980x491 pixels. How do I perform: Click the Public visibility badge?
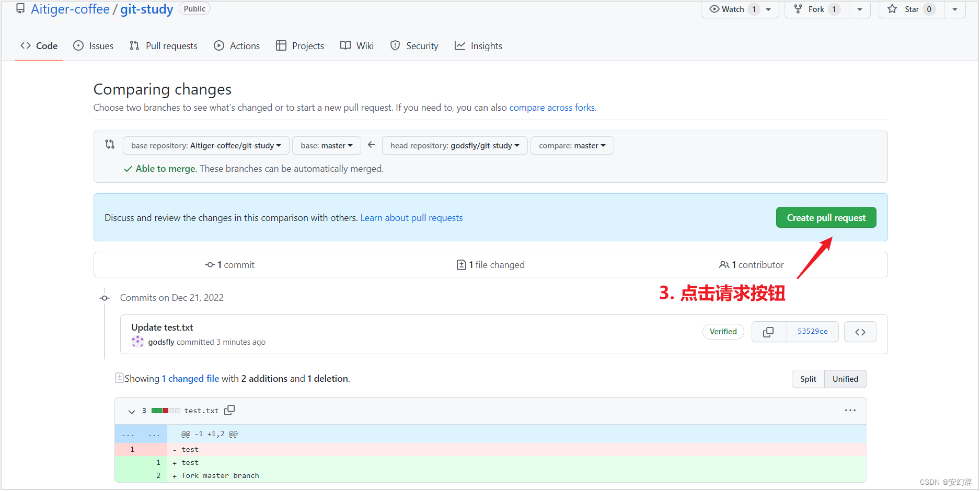click(x=194, y=9)
